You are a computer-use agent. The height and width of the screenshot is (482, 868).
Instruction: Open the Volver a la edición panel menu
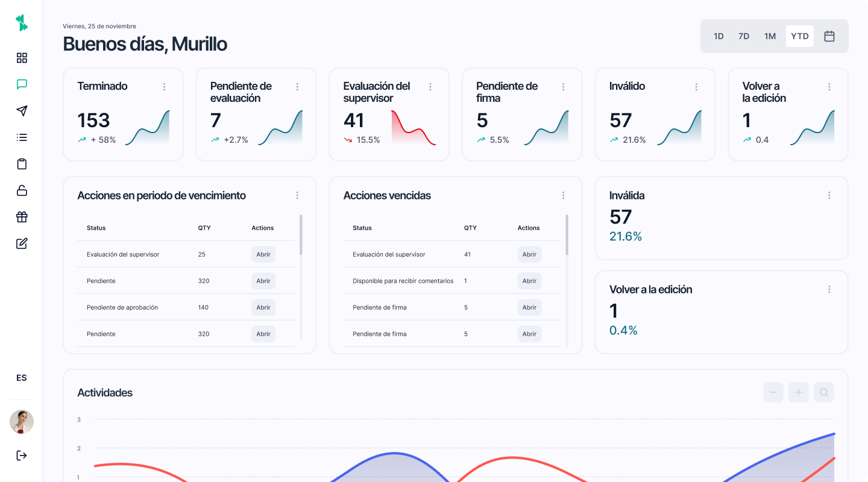coord(829,289)
